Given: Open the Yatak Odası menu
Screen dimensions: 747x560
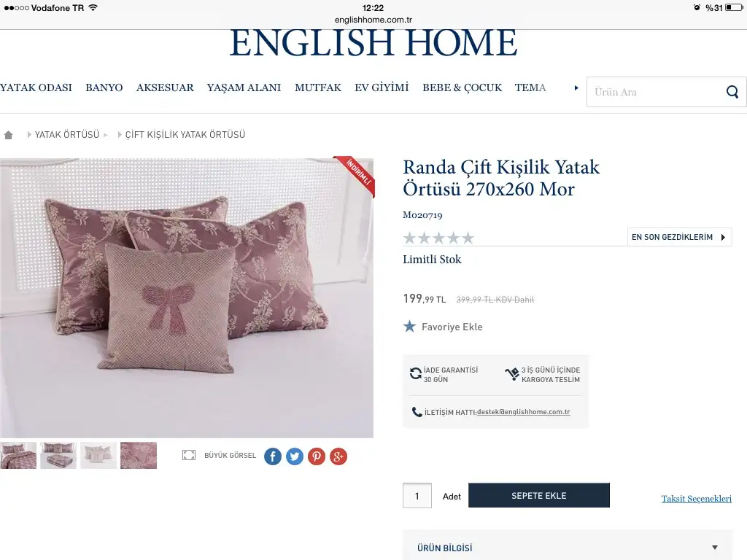Looking at the screenshot, I should coord(36,87).
